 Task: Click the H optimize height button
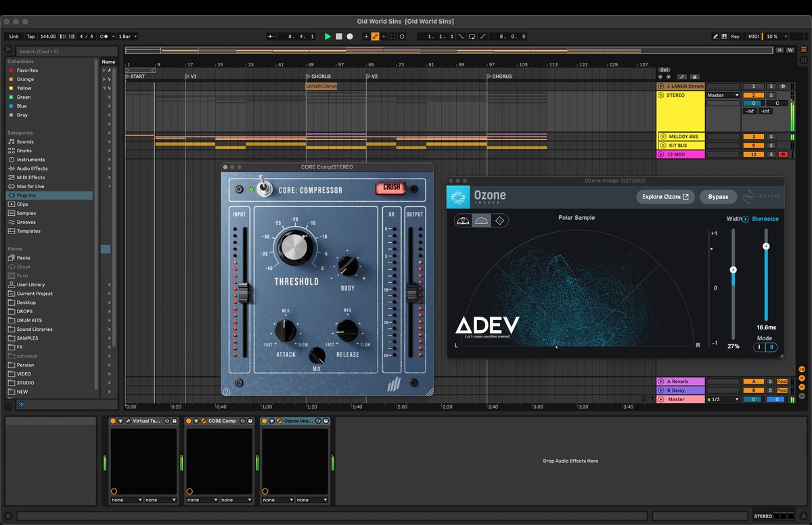(x=780, y=50)
